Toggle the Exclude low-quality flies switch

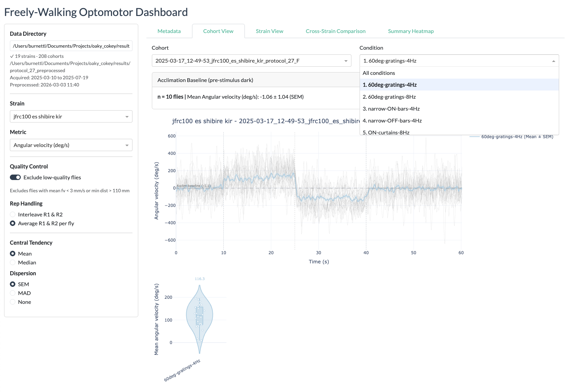tap(15, 177)
